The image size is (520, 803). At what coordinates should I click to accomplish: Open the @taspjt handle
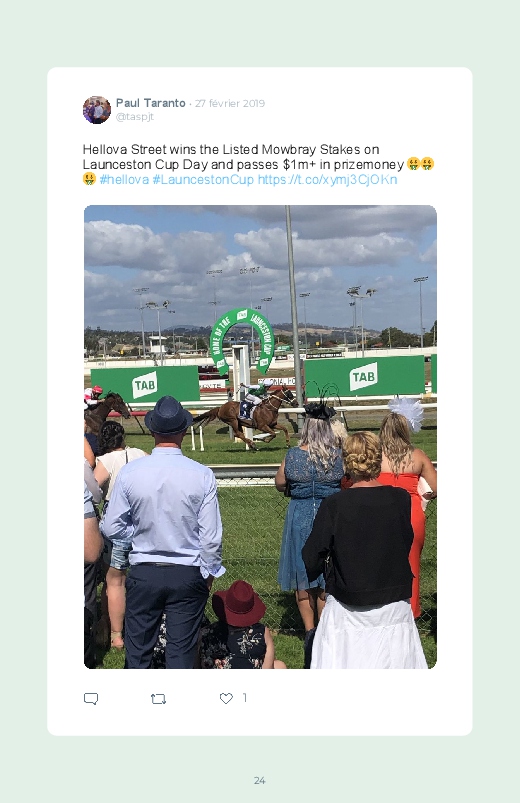pyautogui.click(x=135, y=117)
